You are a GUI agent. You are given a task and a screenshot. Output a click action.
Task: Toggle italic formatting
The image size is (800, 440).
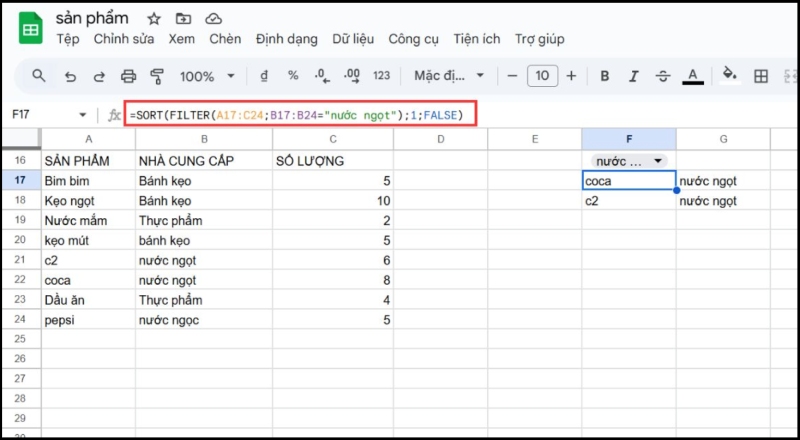pos(634,77)
